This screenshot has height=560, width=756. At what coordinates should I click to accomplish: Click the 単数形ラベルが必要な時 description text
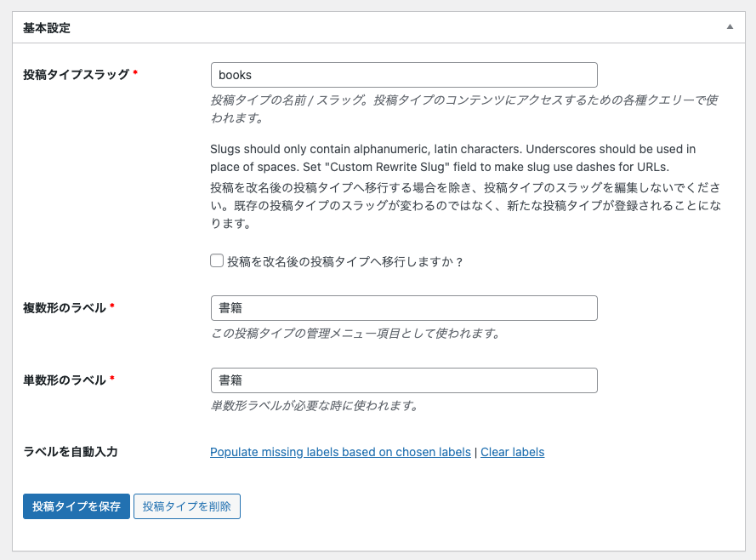click(x=315, y=406)
